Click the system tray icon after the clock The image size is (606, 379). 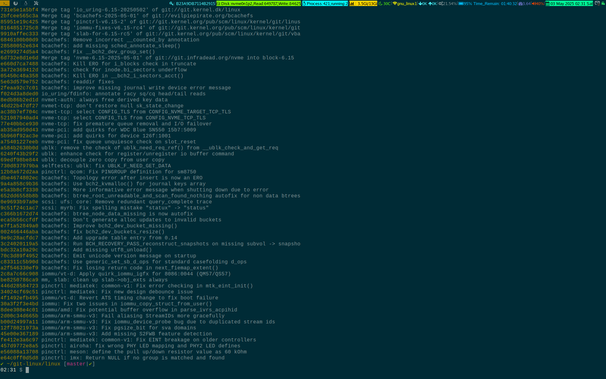coord(597,3)
